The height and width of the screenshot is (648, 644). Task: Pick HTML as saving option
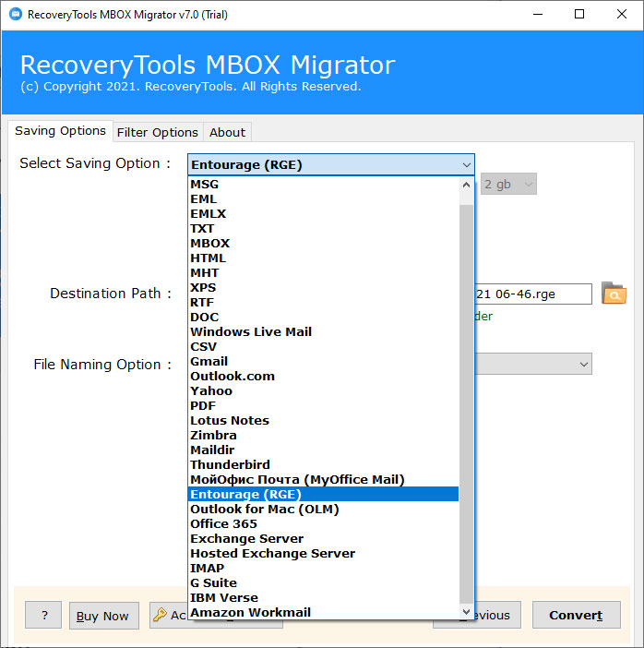tap(324, 258)
